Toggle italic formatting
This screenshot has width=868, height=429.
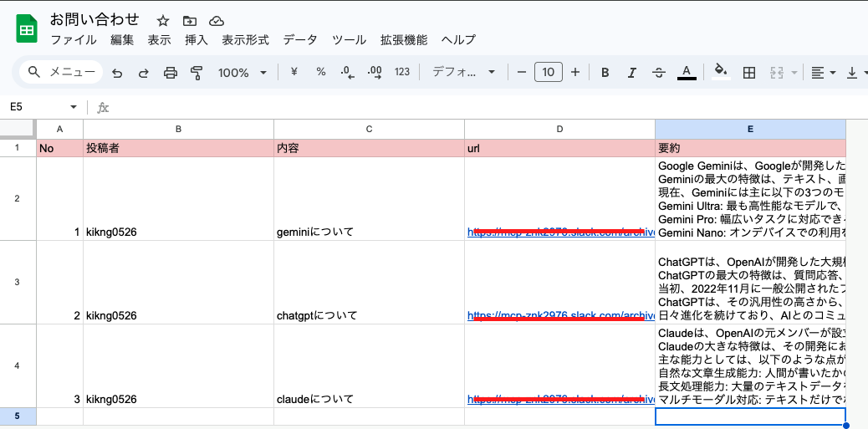(x=631, y=73)
